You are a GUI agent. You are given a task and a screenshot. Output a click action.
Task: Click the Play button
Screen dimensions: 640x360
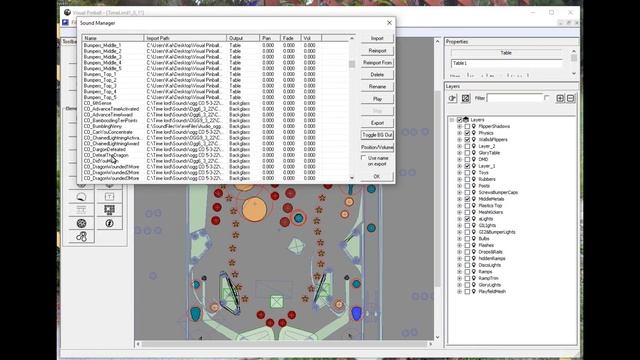(x=377, y=99)
